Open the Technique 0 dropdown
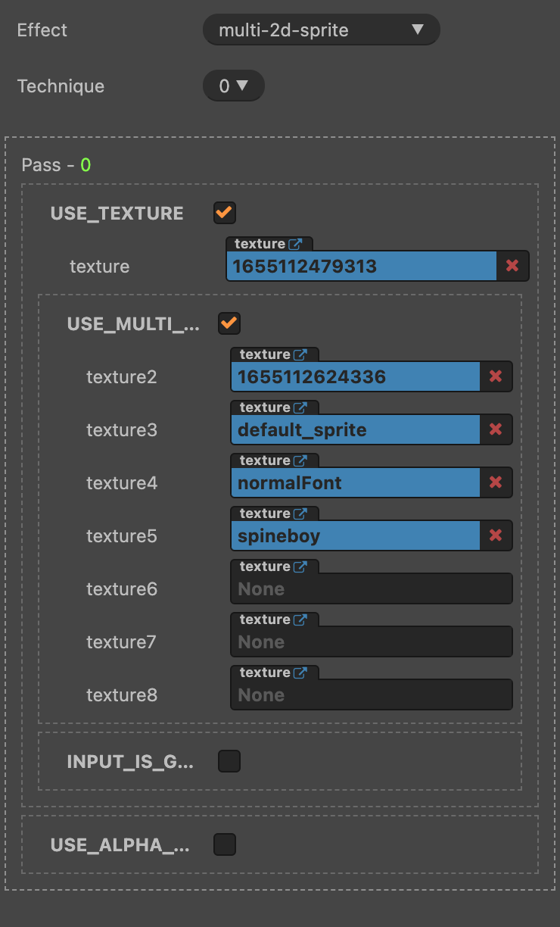The width and height of the screenshot is (560, 927). pyautogui.click(x=234, y=86)
